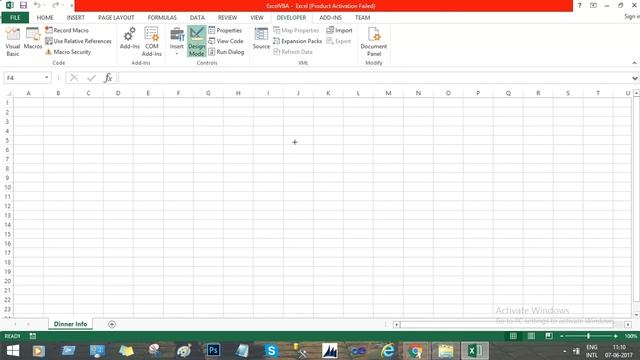Viewport: 640px width, 360px height.
Task: Switch to the FORMULAS tab
Action: (162, 18)
